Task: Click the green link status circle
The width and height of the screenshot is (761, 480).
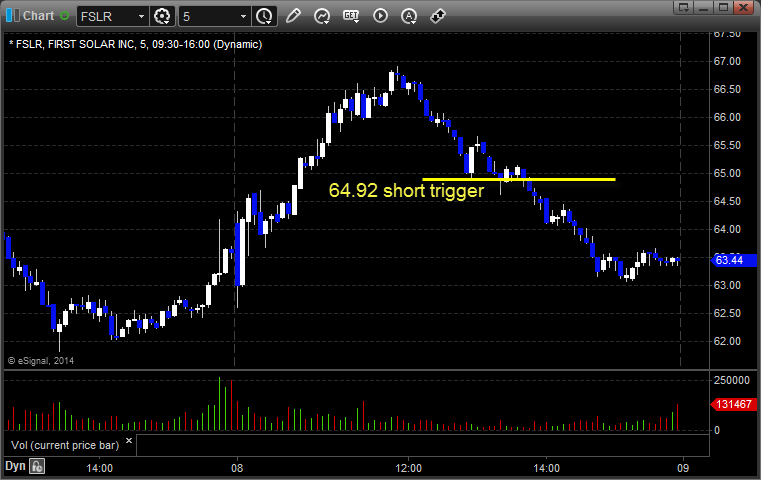Action: [65, 16]
